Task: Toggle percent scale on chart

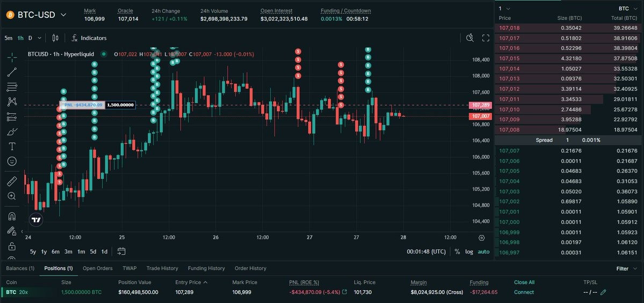Action: pos(457,251)
